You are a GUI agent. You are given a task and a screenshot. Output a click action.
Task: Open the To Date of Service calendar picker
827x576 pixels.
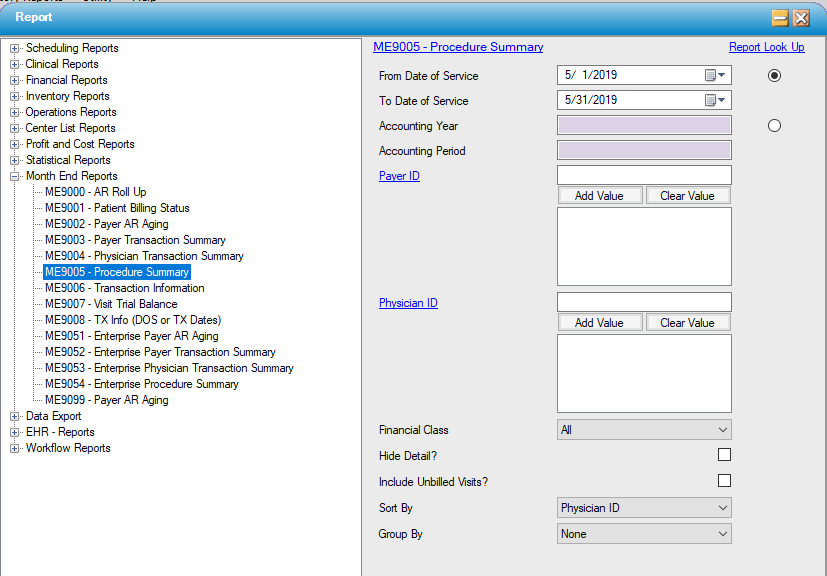point(716,101)
